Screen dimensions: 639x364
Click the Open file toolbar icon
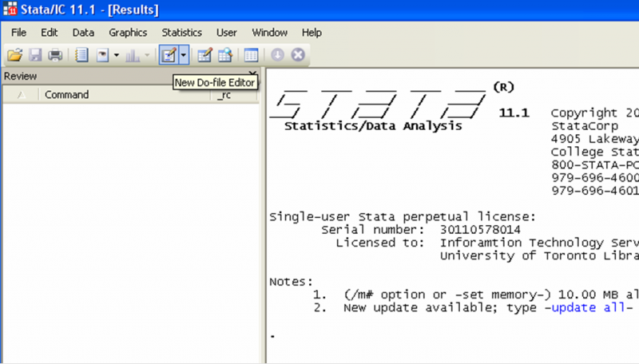click(x=15, y=55)
